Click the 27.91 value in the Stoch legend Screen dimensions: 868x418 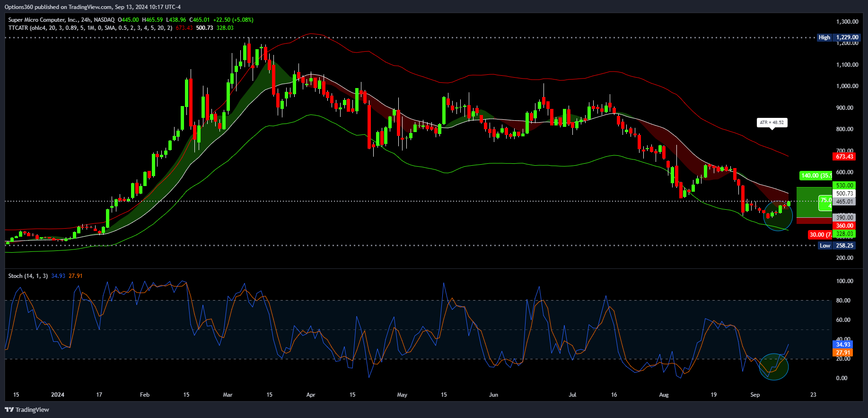pyautogui.click(x=76, y=276)
